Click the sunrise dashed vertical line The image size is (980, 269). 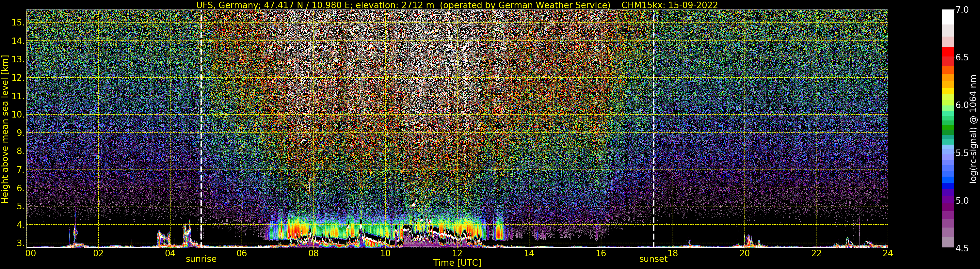pyautogui.click(x=201, y=128)
